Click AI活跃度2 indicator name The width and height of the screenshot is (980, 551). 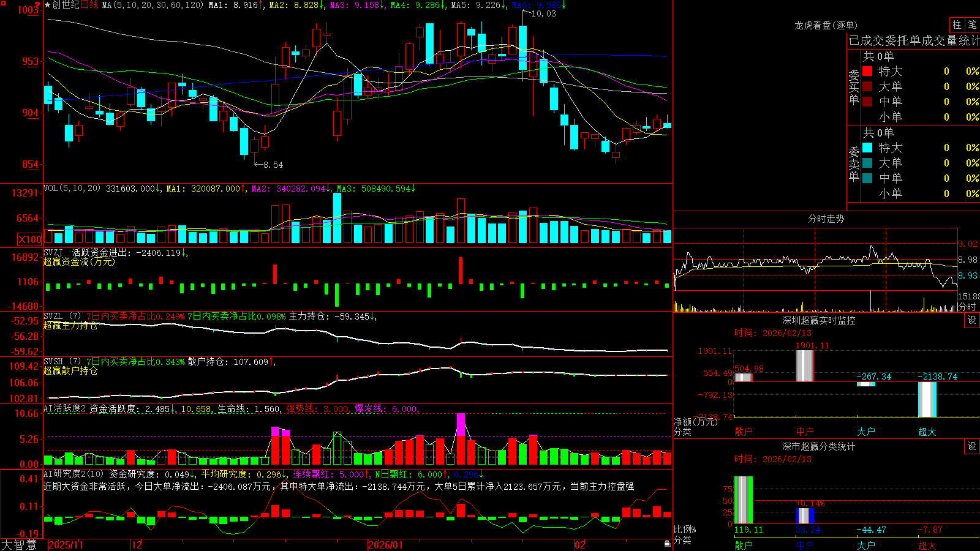point(65,409)
